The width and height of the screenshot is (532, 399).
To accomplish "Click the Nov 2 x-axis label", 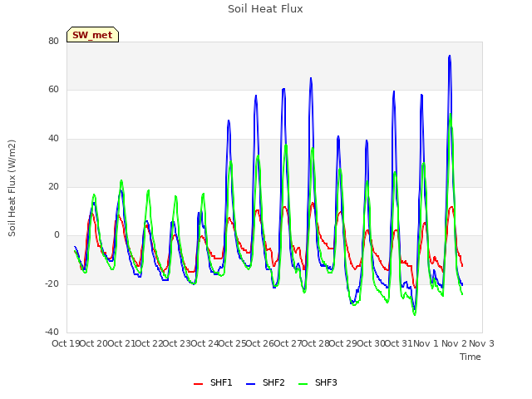I will 454,343.
